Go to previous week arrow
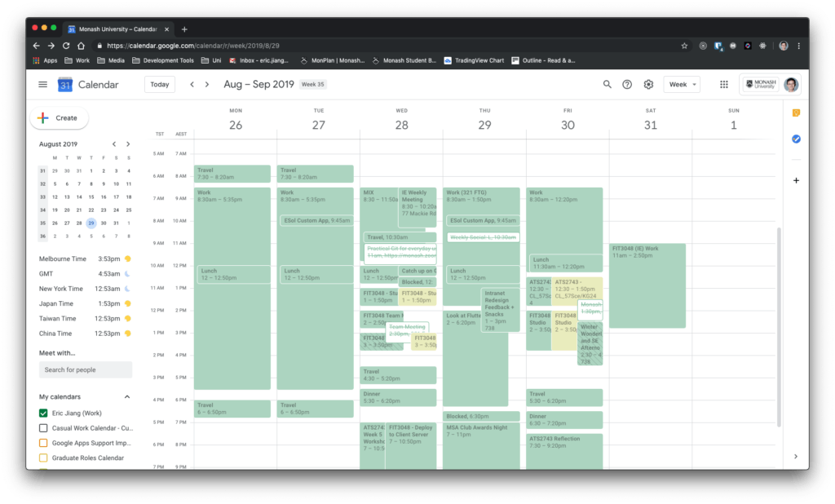The image size is (835, 504). (x=192, y=84)
